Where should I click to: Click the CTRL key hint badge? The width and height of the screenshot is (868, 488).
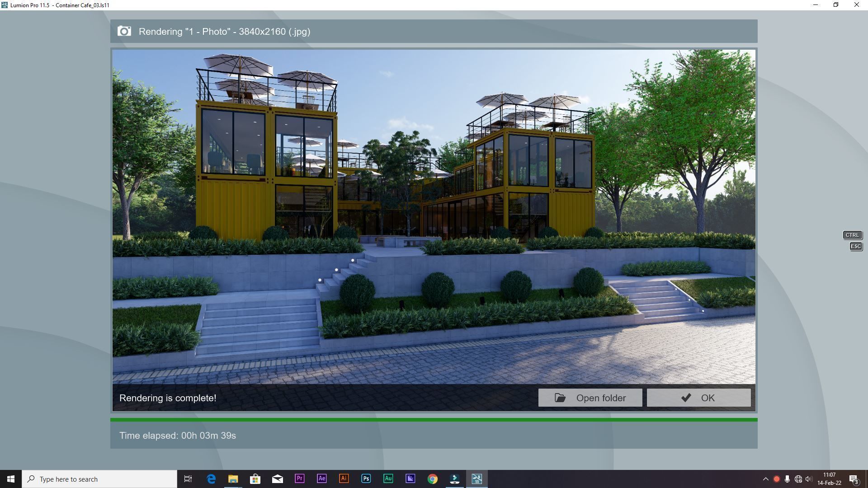(x=852, y=235)
